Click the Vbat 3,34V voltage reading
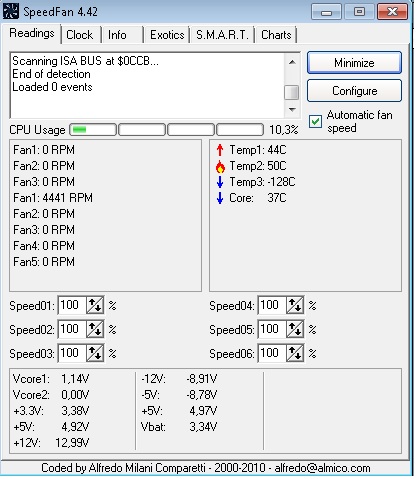This screenshot has width=417, height=479. (179, 427)
